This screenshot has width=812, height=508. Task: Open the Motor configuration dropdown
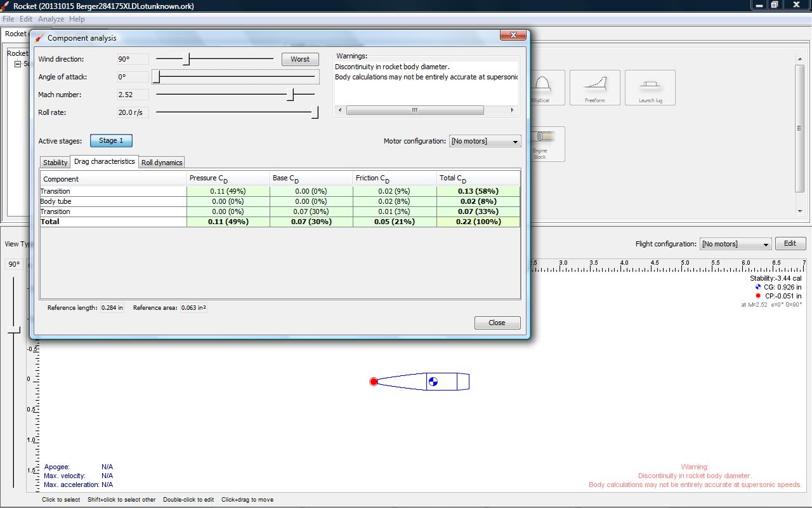(x=485, y=141)
